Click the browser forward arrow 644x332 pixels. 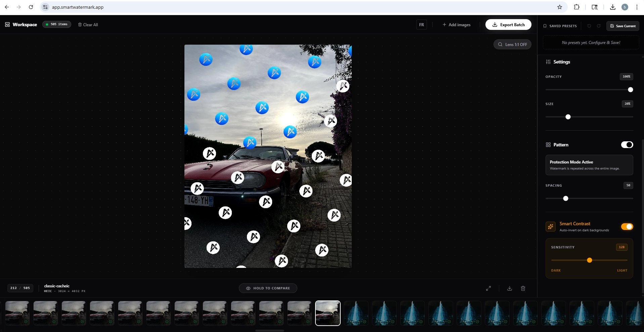coord(19,7)
